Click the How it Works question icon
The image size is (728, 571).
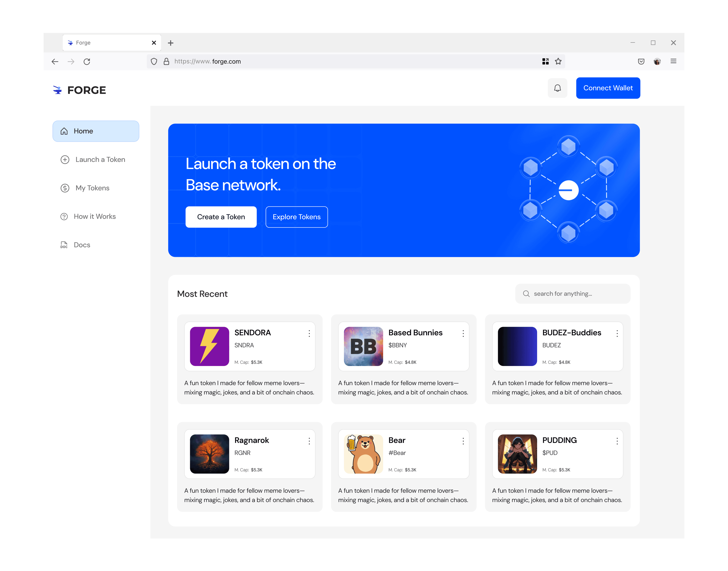64,216
